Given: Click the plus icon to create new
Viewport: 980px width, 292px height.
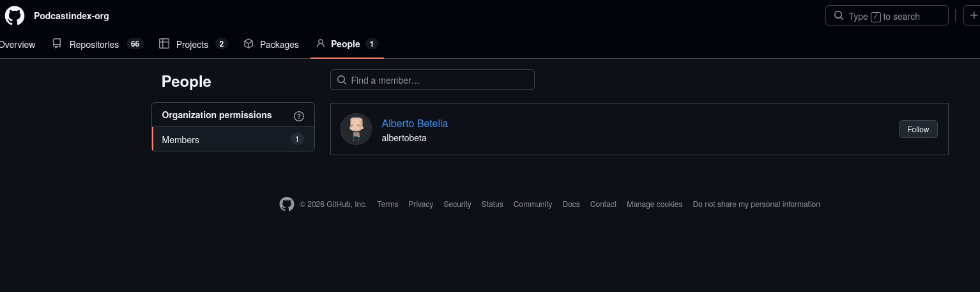Looking at the screenshot, I should tap(974, 16).
